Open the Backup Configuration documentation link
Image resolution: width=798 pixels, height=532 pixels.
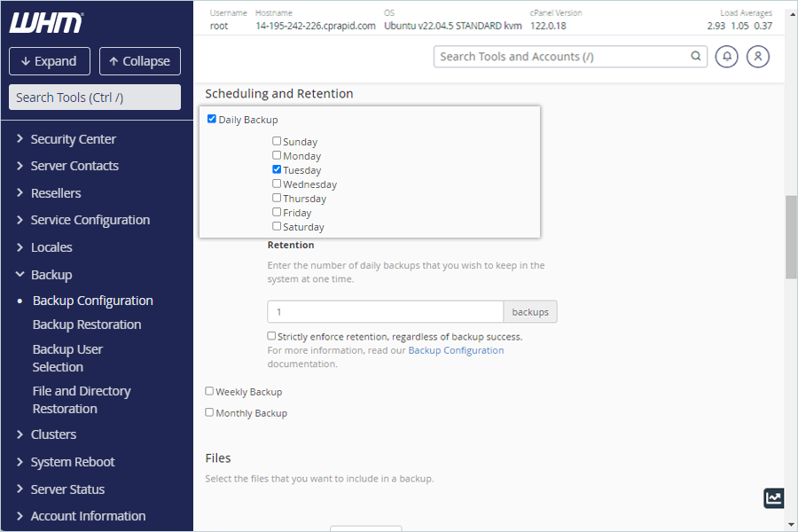pos(456,350)
